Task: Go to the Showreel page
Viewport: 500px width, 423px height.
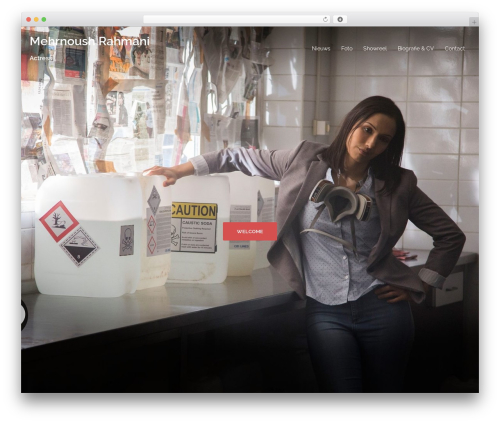Action: pos(375,49)
